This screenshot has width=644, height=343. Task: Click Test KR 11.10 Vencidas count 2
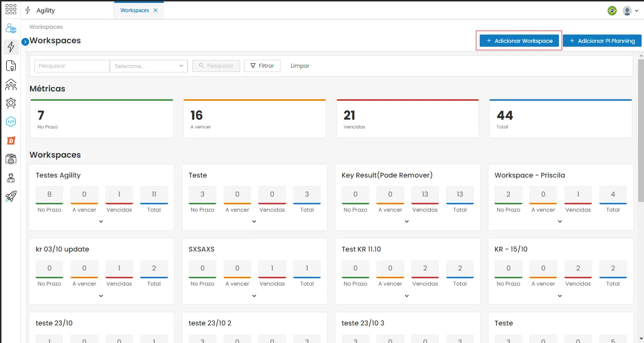click(425, 269)
